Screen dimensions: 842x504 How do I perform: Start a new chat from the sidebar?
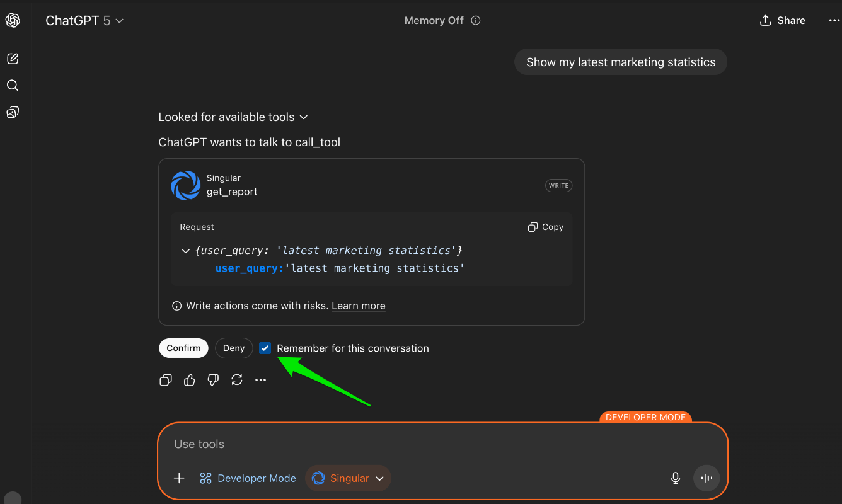click(13, 58)
